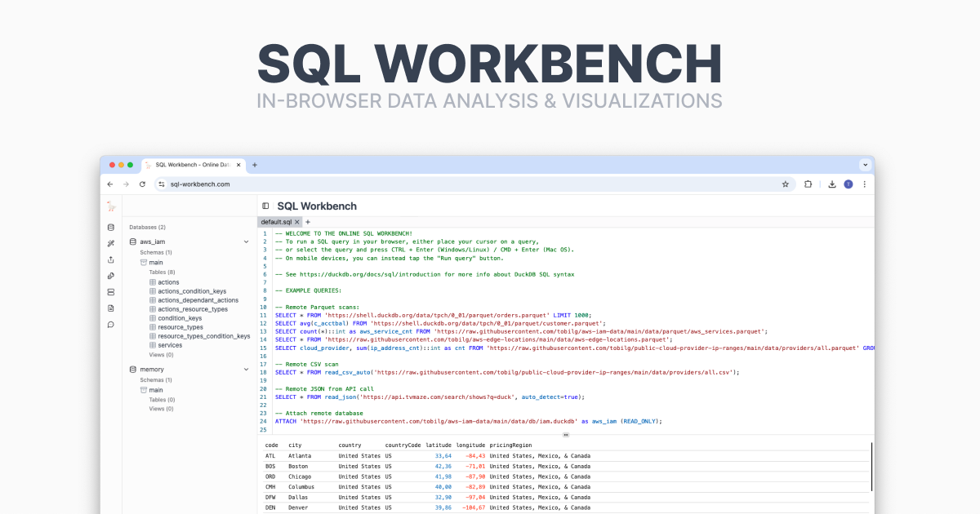Click the download icon in the Chrome toolbar
The width and height of the screenshot is (980, 514).
[x=831, y=184]
